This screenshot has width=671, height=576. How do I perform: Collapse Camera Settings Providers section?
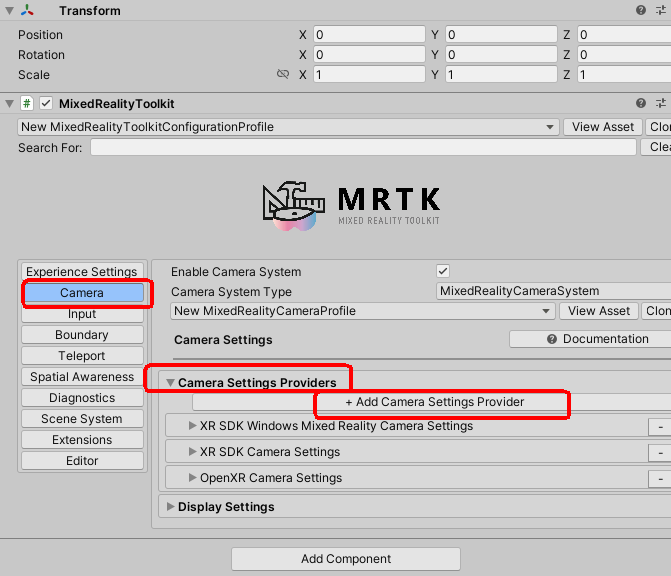click(170, 383)
